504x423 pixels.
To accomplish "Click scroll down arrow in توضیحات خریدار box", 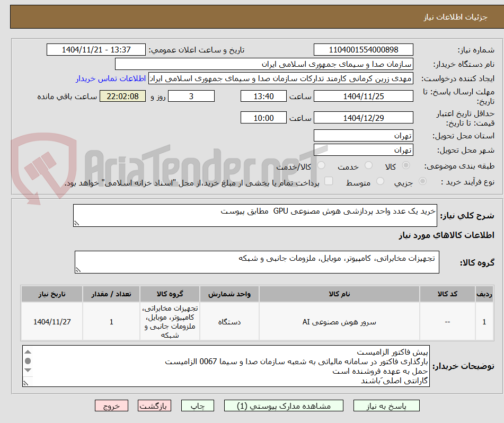I will pyautogui.click(x=28, y=370).
